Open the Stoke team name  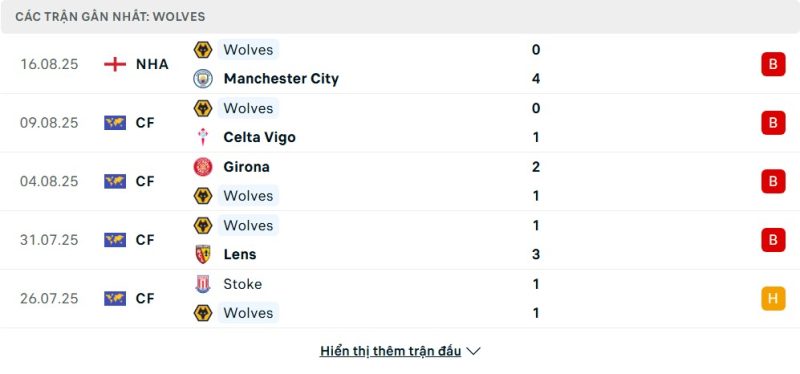coord(242,284)
